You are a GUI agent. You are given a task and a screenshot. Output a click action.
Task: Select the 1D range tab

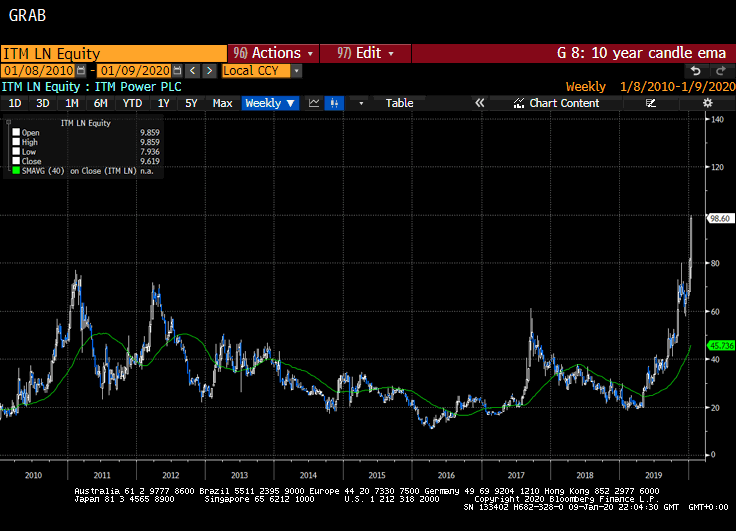point(15,103)
